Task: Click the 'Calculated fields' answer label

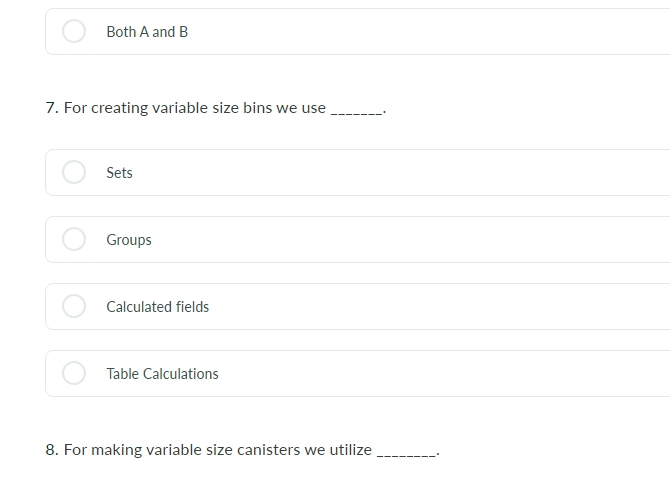Action: coord(158,307)
